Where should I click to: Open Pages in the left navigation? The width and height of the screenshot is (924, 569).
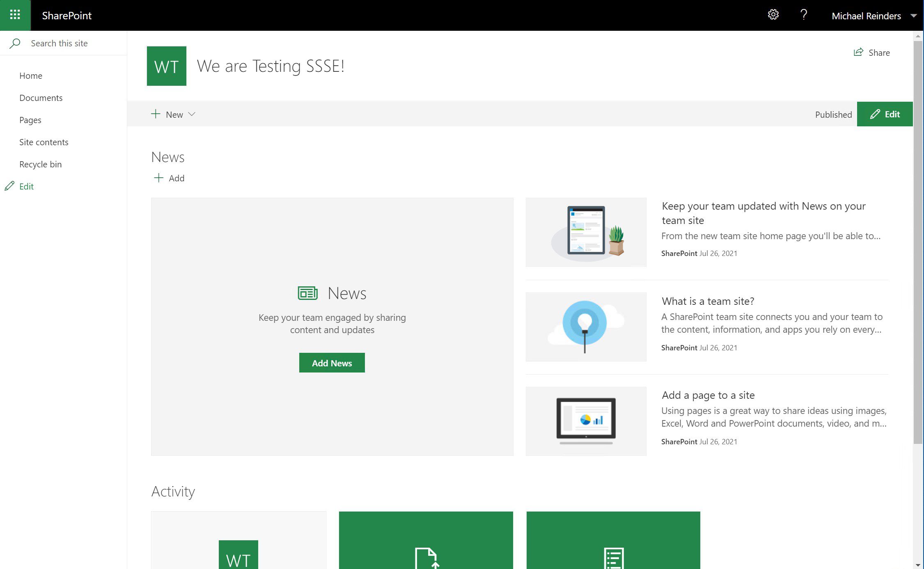click(x=30, y=120)
